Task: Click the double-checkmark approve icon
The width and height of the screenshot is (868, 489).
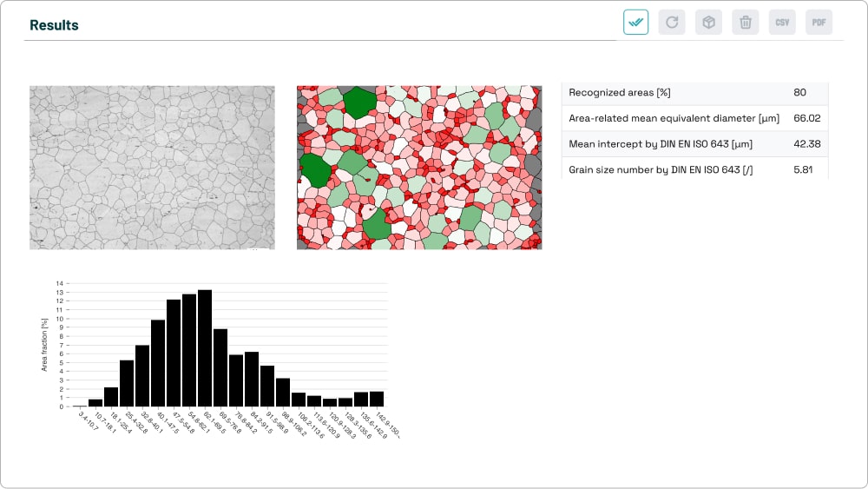Action: point(635,23)
